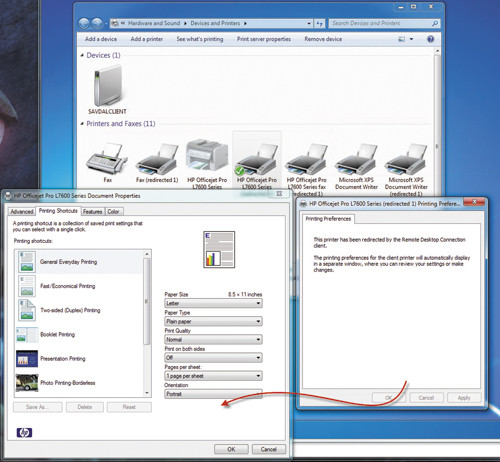Choose Fast/Economical Printing shortcut icon
500x462 pixels.
click(27, 286)
